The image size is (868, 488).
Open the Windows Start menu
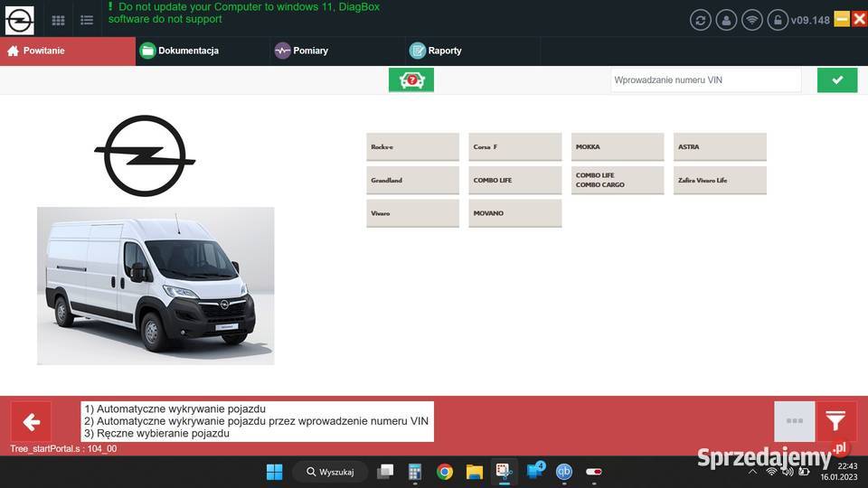[274, 472]
